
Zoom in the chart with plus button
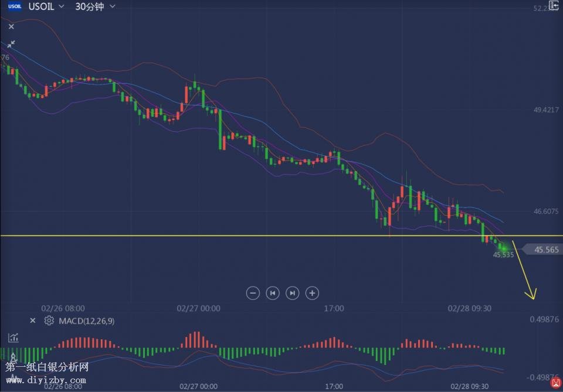(313, 293)
